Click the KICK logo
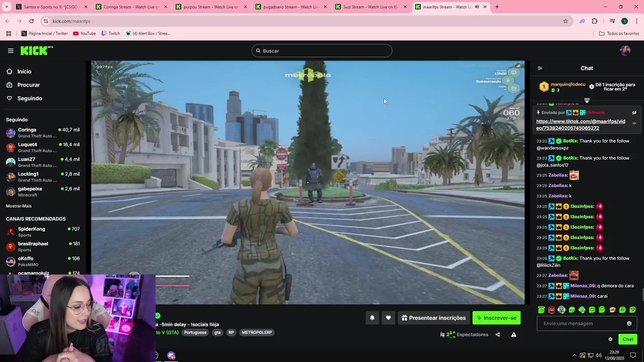The height and width of the screenshot is (362, 644). [36, 50]
